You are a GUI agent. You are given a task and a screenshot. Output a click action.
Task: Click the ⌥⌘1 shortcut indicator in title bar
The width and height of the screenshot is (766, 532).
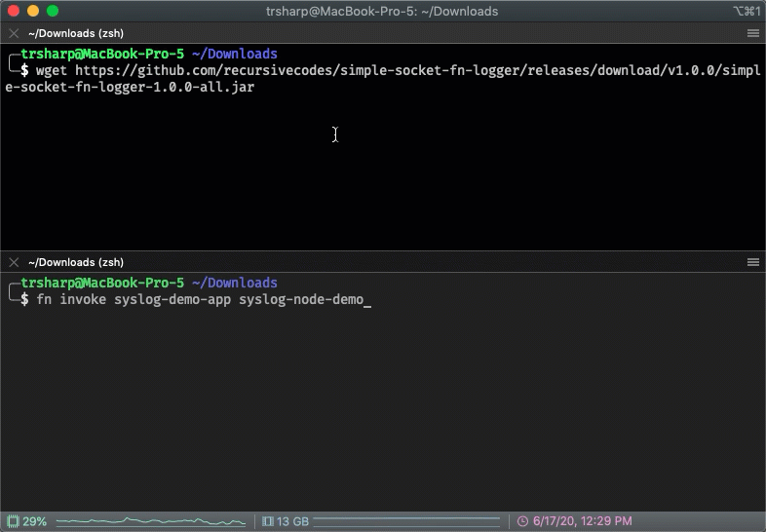coord(747,12)
